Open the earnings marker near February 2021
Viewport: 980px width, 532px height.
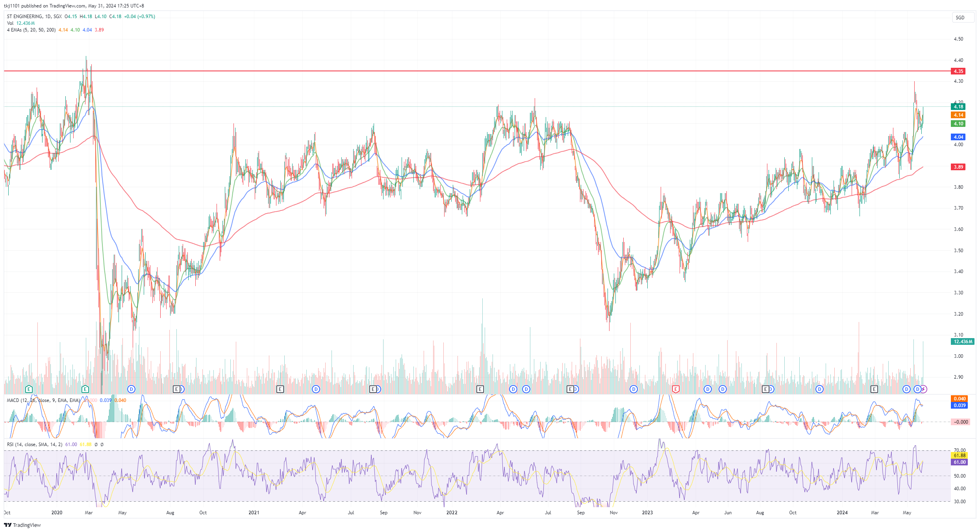pos(280,389)
